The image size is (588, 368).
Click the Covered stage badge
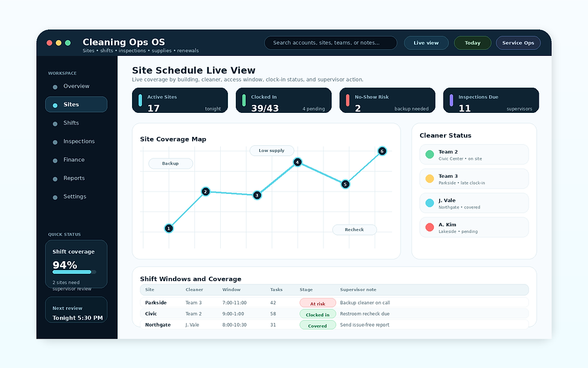pos(317,325)
